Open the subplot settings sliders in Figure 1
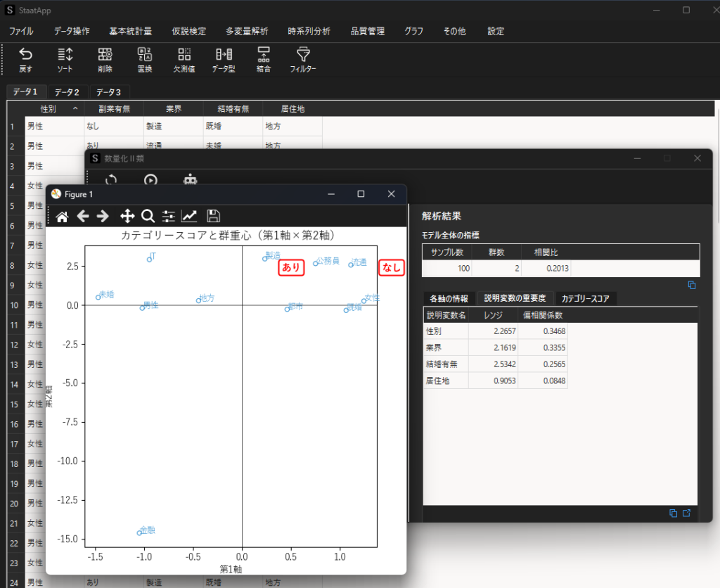 point(169,216)
